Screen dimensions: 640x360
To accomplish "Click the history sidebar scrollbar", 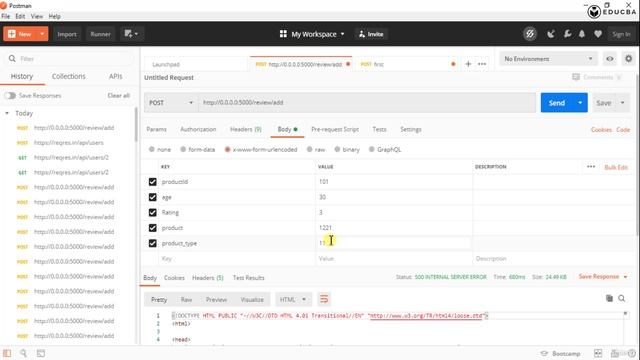I will coord(136,124).
